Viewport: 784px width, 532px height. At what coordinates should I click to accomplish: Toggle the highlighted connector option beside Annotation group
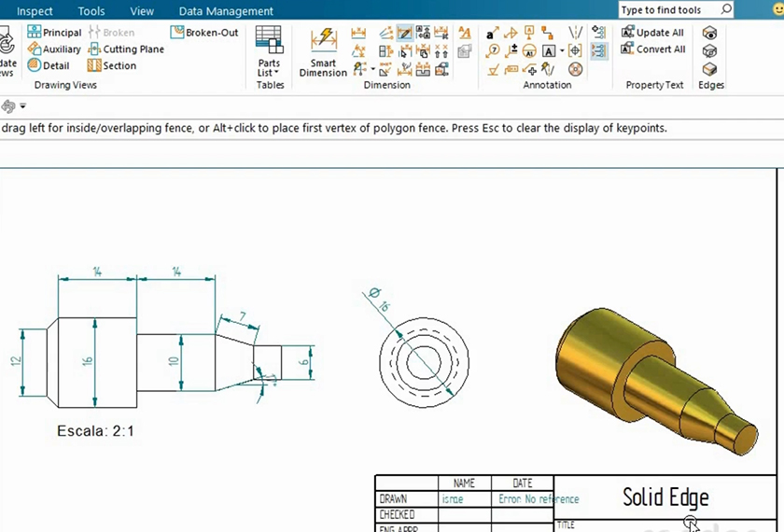tap(599, 51)
